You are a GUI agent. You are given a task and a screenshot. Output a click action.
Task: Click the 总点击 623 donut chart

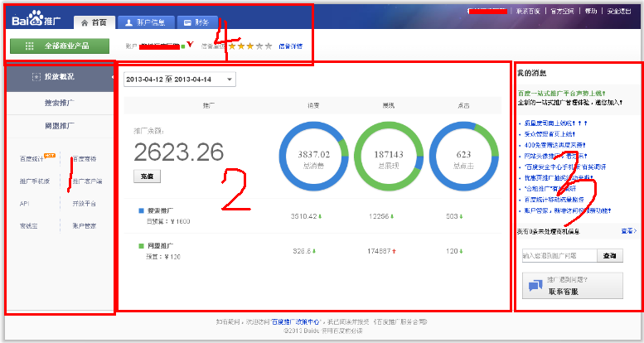click(x=463, y=156)
